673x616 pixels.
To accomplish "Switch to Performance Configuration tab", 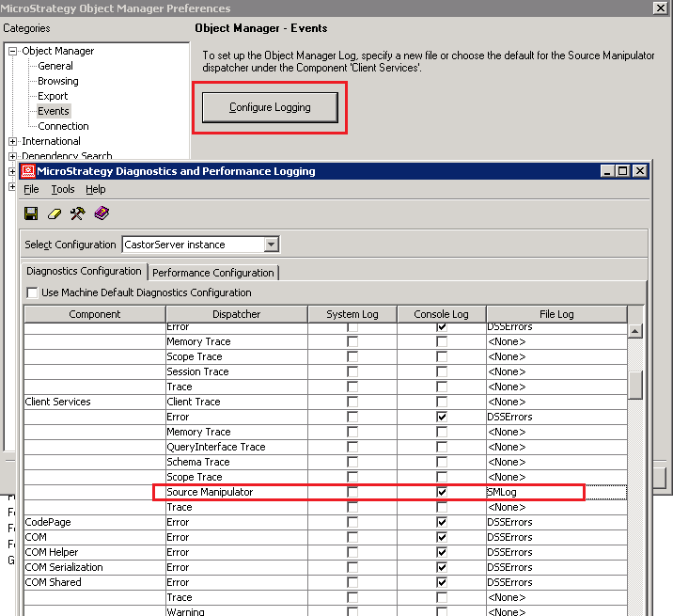I will click(213, 273).
